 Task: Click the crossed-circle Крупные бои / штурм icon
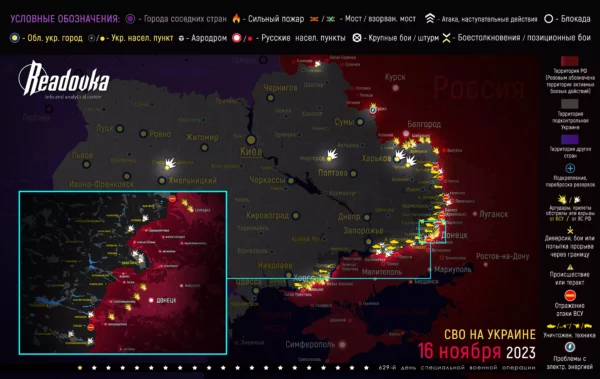click(x=357, y=38)
